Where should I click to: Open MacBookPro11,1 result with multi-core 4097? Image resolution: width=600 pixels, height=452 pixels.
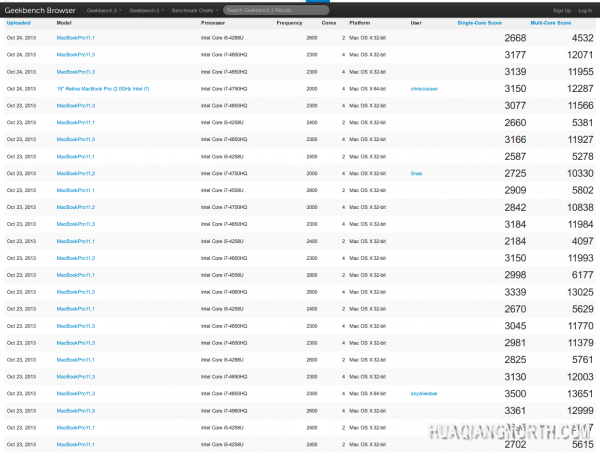click(75, 241)
